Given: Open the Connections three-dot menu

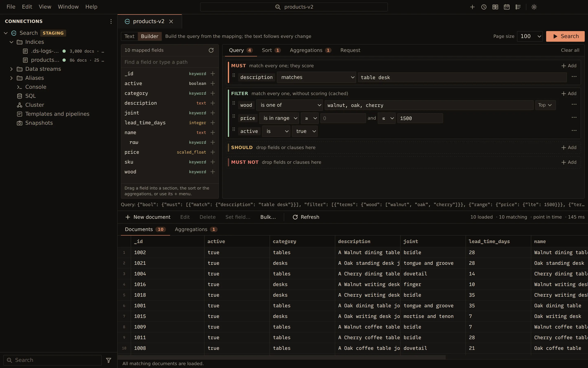Looking at the screenshot, I should tap(111, 21).
